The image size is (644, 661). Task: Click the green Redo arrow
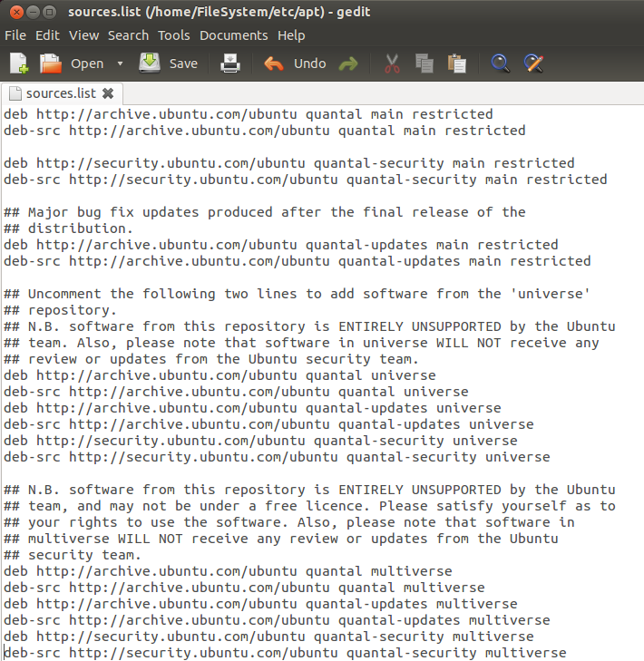click(x=347, y=64)
